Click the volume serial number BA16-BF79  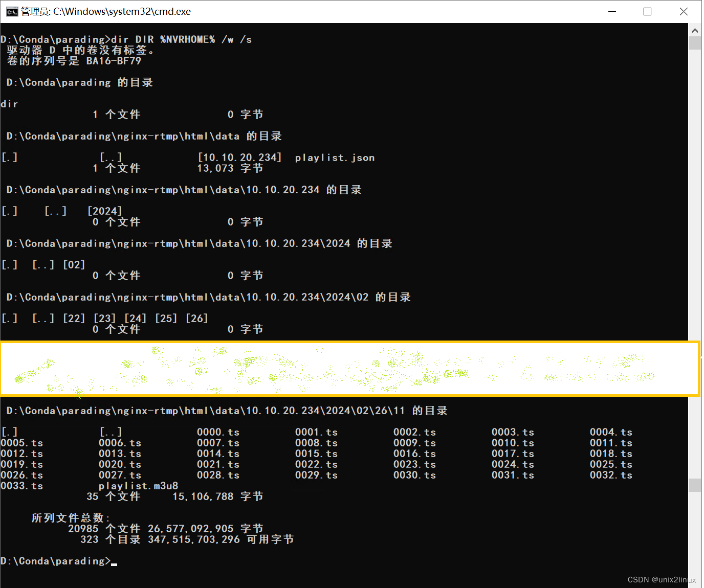coord(114,61)
